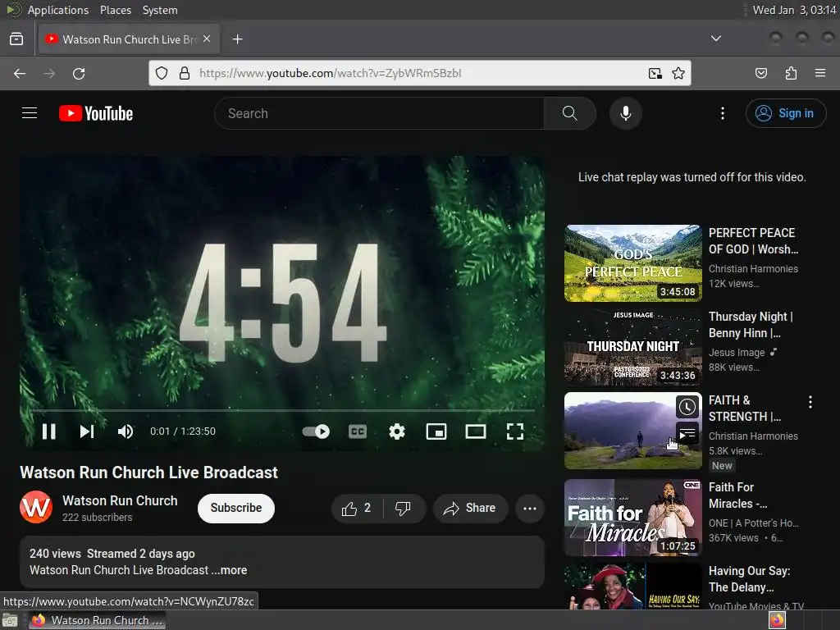
Task: Click the show desktop taskbar icon
Action: [x=10, y=620]
